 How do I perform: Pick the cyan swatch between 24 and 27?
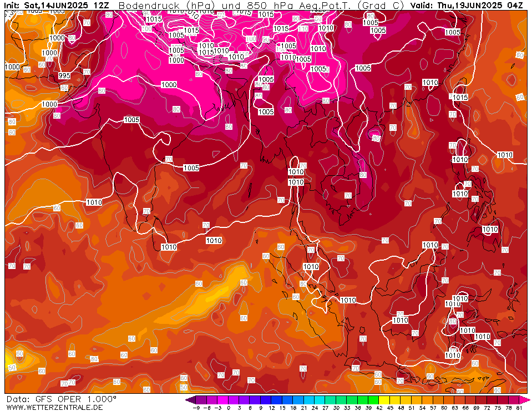tap(320, 399)
